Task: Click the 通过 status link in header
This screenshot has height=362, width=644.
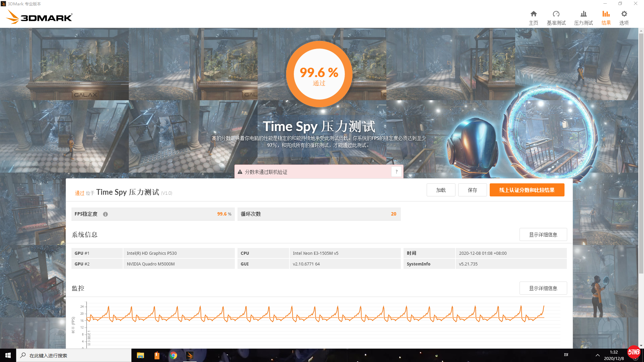Action: (x=79, y=193)
